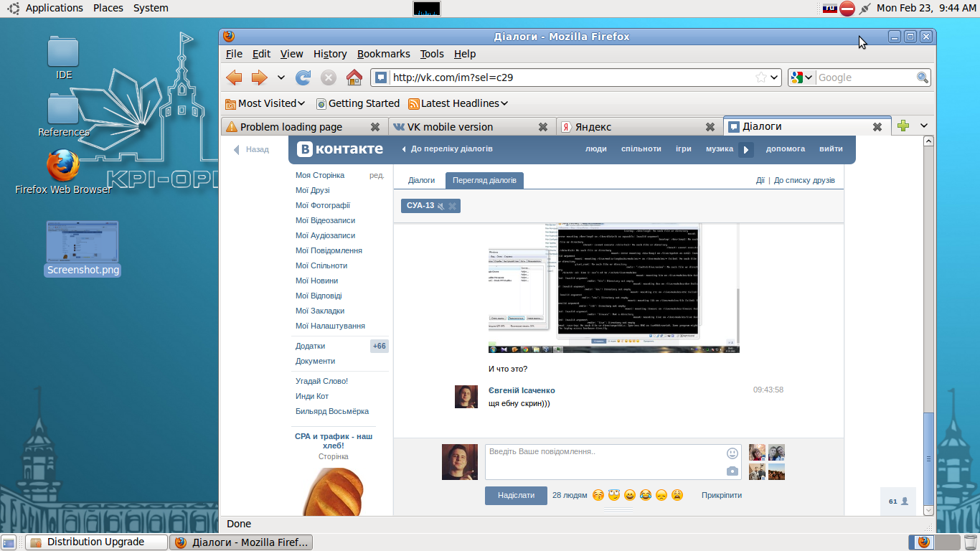
Task: Click the page vertical scrollbar thumb
Action: click(x=929, y=458)
